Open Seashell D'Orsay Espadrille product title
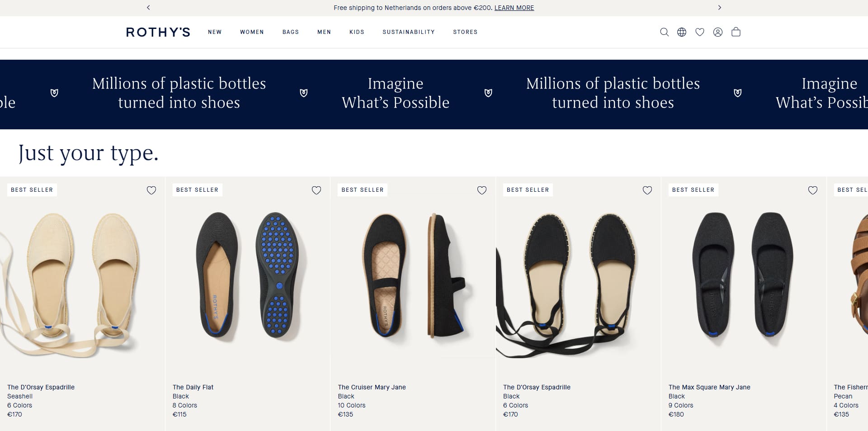The height and width of the screenshot is (431, 868). (x=41, y=387)
